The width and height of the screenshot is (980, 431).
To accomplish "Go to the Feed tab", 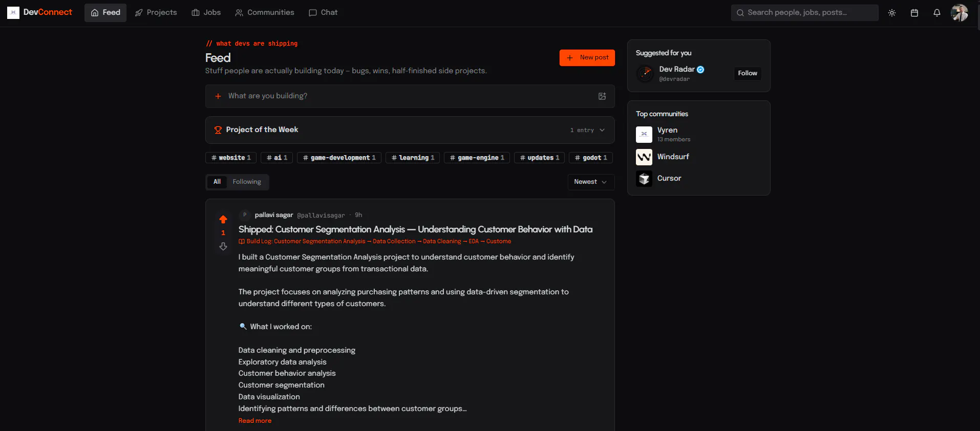I will point(105,13).
